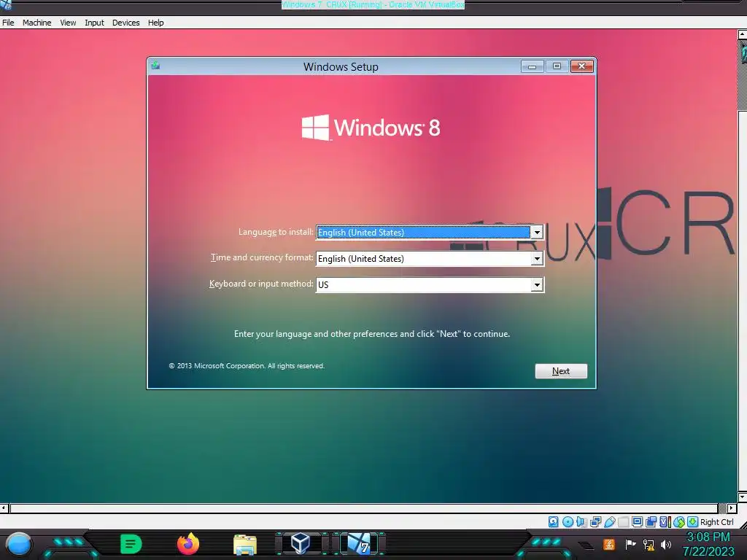Open the green chat app taskbar icon
This screenshot has height=560, width=747.
point(131,544)
